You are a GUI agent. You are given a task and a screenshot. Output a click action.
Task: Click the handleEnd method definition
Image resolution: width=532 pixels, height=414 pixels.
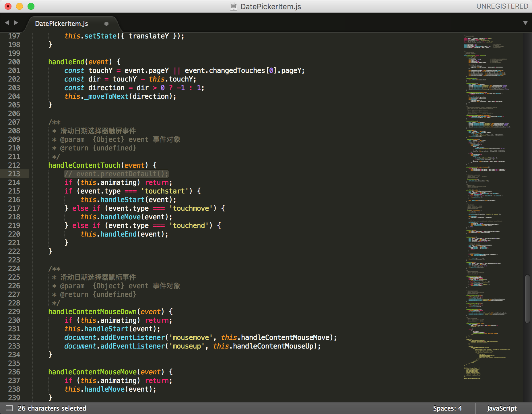66,62
